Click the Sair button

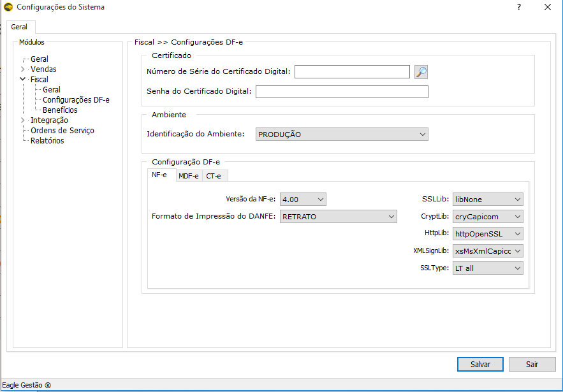pos(532,365)
